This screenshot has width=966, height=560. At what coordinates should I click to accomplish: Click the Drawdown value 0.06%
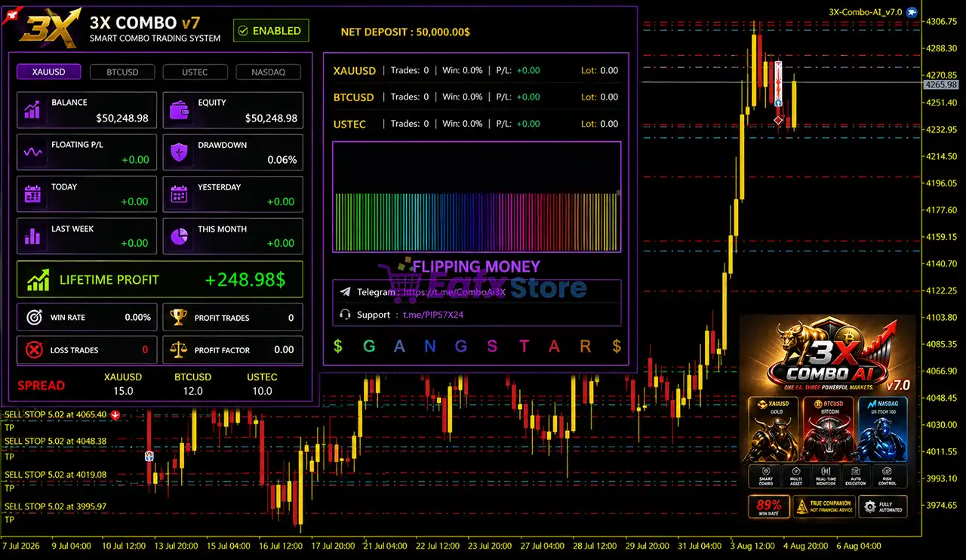[x=282, y=160]
